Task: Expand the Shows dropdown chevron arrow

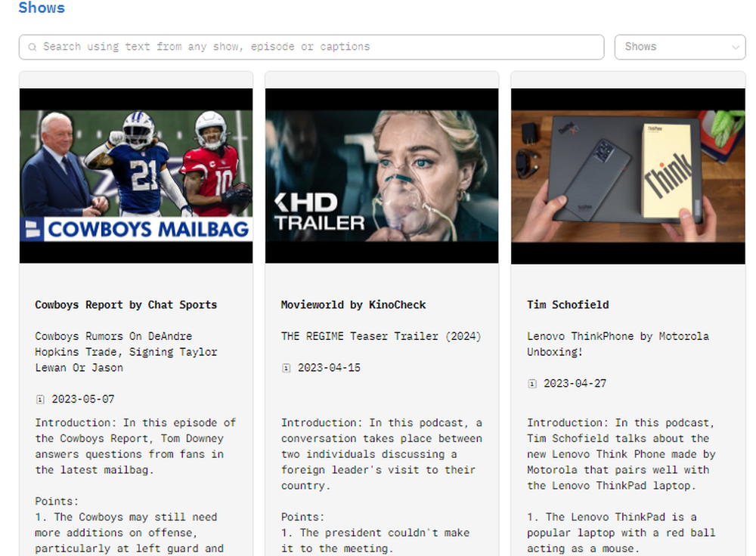Action: (736, 48)
